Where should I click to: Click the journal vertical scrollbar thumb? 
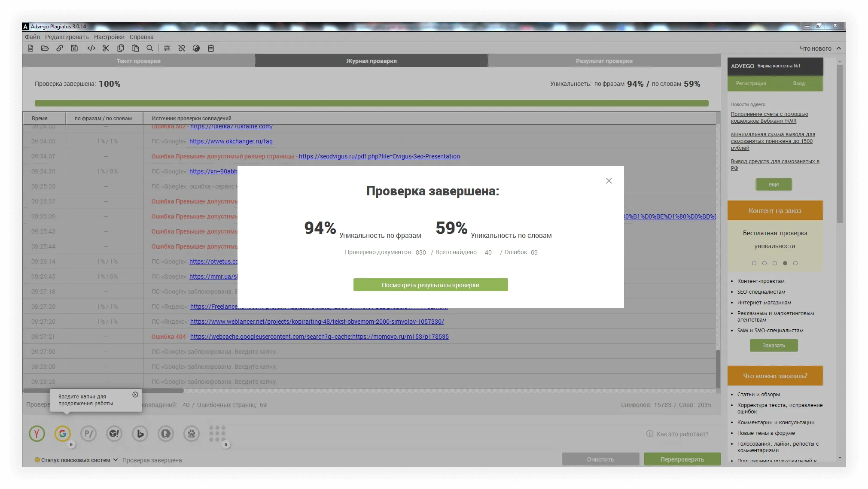(x=718, y=369)
